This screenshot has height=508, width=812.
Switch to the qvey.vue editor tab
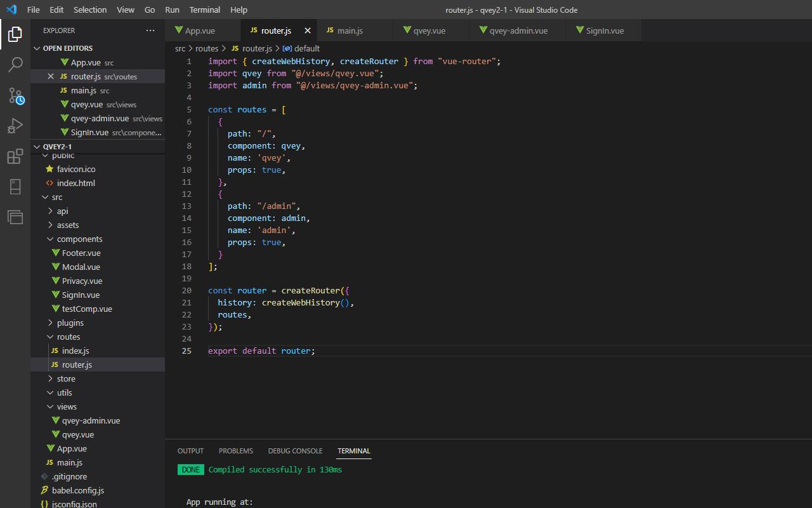click(431, 30)
